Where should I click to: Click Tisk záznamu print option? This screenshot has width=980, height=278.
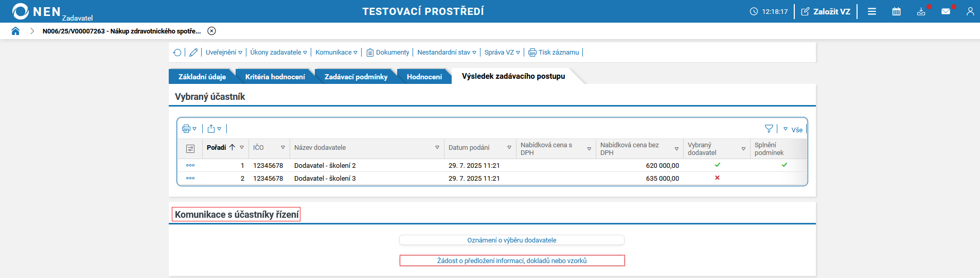[x=554, y=53]
